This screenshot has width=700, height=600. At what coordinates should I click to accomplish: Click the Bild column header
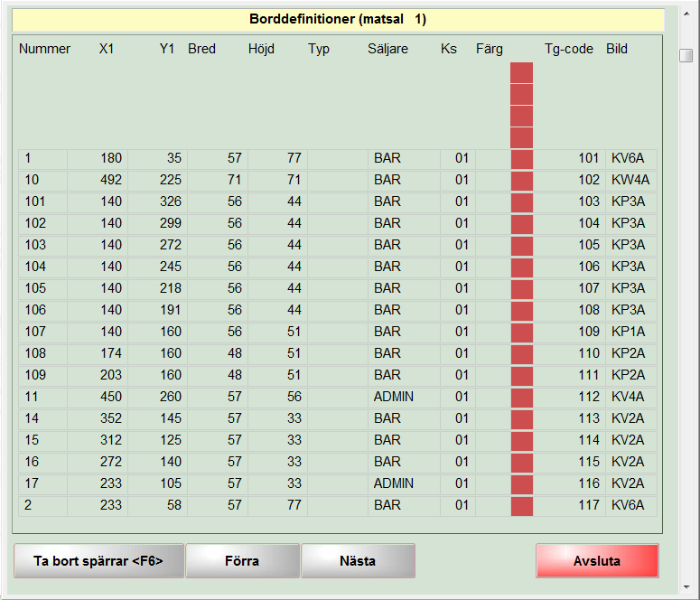[617, 49]
